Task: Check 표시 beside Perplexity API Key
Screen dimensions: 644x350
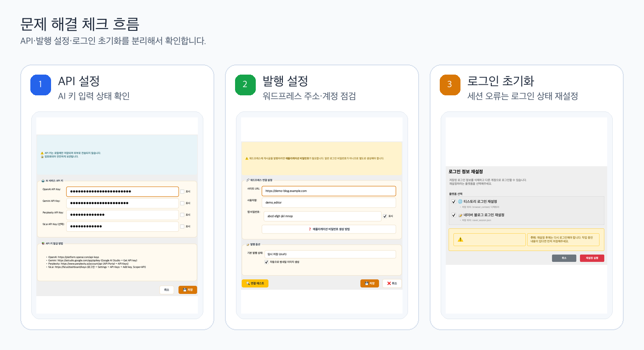Action: 182,215
